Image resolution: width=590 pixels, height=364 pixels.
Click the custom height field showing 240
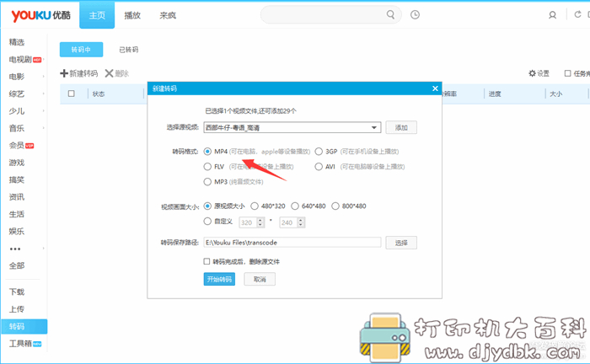pos(288,222)
